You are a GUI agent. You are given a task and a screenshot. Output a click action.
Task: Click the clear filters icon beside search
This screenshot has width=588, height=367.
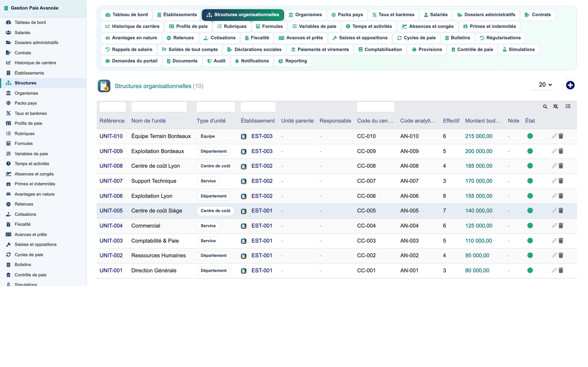[555, 106]
